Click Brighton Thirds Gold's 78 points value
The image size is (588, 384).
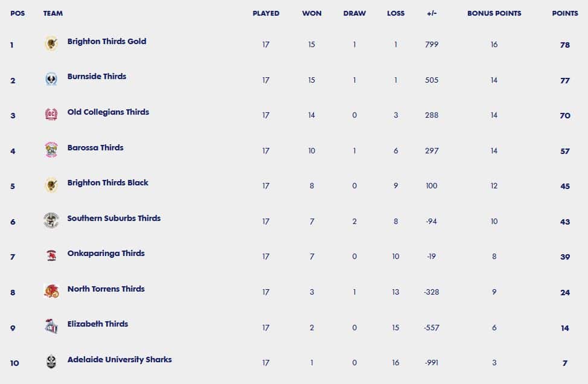tap(565, 45)
